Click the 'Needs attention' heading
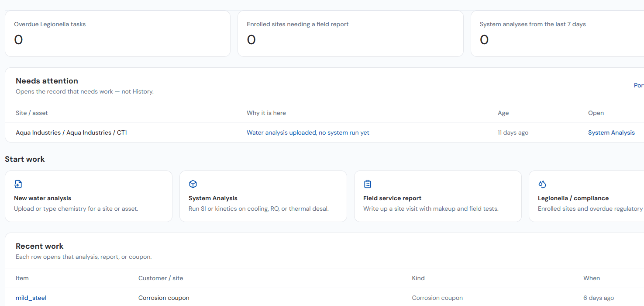 click(x=47, y=81)
